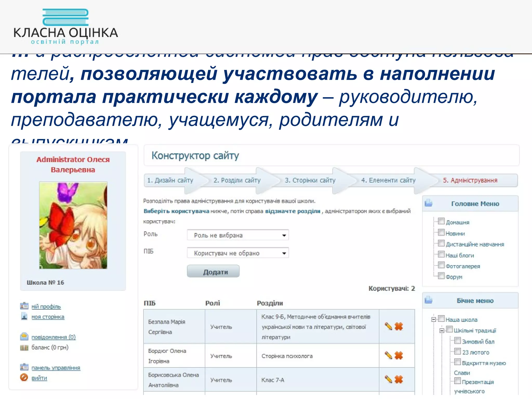Tick the Зимовий бал checkbox

coord(458,341)
